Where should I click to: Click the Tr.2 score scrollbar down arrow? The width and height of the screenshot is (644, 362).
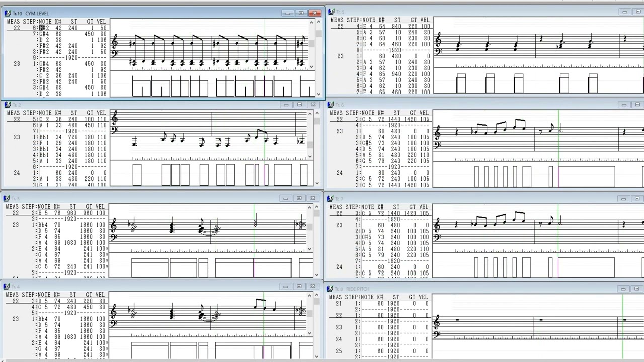pos(310,157)
